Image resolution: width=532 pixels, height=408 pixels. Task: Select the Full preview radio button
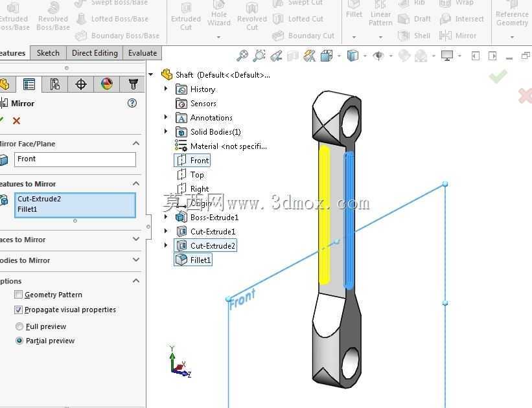(19, 326)
